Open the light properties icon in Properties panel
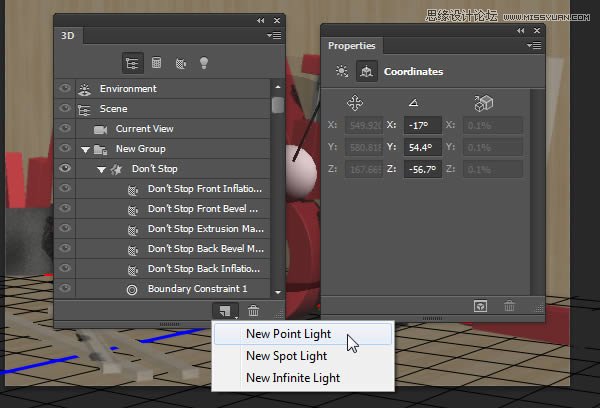The width and height of the screenshot is (600, 408). point(342,71)
